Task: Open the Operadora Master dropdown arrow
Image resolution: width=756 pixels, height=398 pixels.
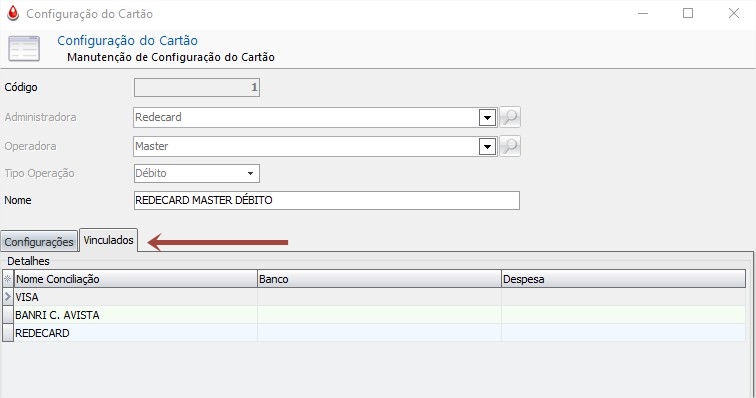Action: coord(487,146)
